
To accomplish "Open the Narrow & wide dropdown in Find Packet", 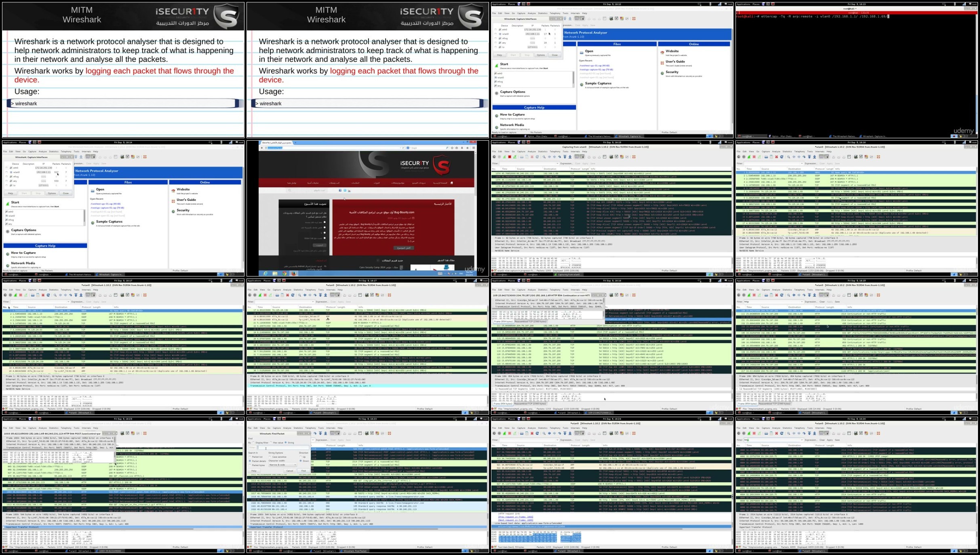I will coord(282,465).
